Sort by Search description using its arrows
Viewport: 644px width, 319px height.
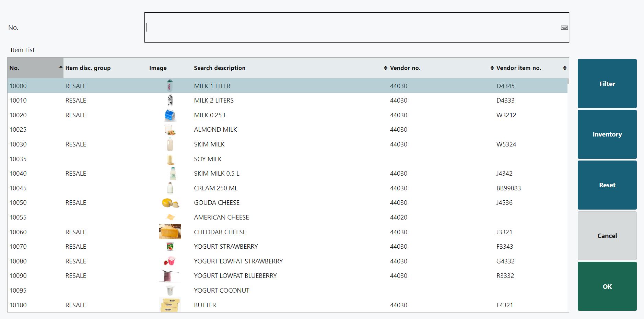point(386,68)
